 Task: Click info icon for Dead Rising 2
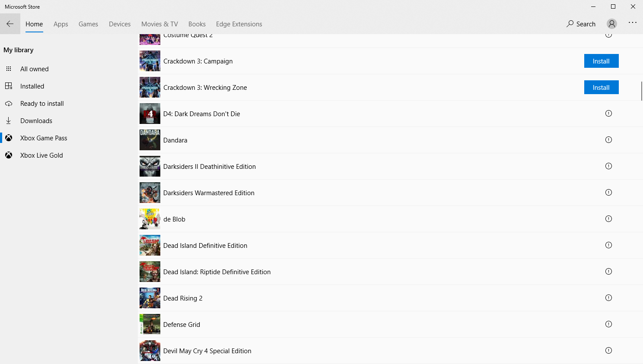608,298
